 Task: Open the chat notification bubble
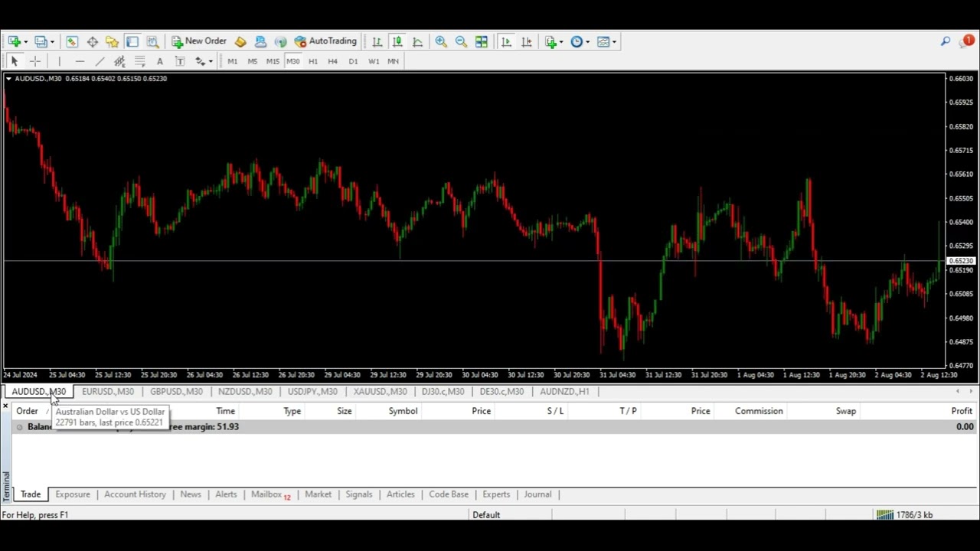pyautogui.click(x=967, y=41)
